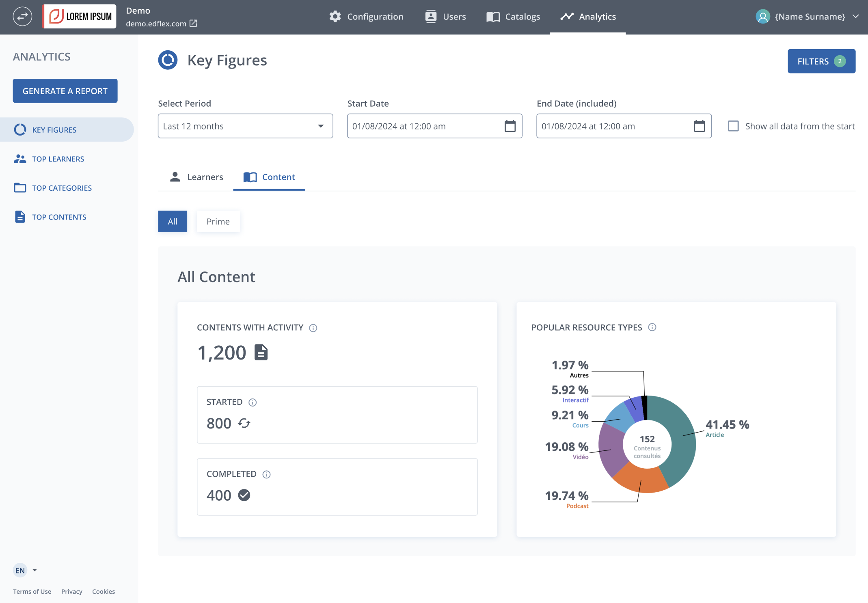Open the Catalogs menu

tap(513, 17)
